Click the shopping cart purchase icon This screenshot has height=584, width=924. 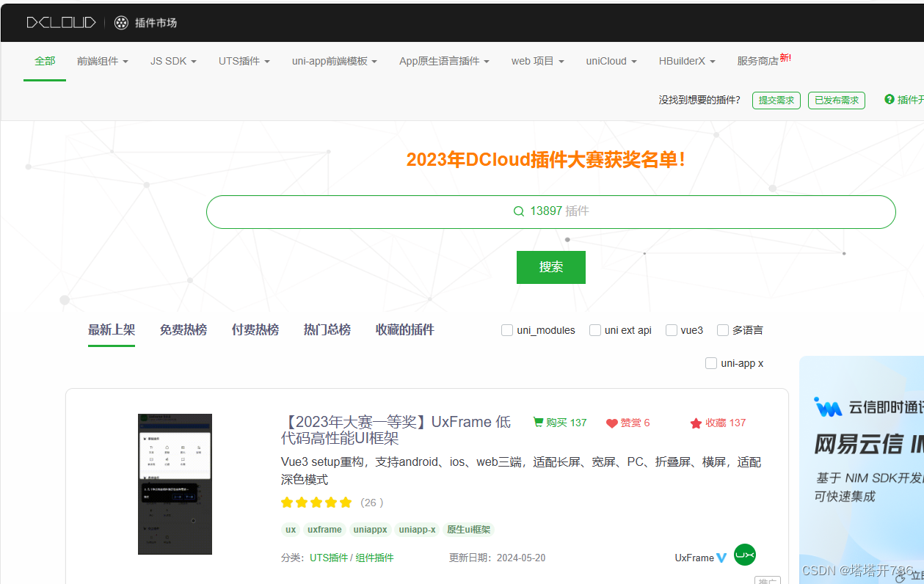pyautogui.click(x=538, y=423)
